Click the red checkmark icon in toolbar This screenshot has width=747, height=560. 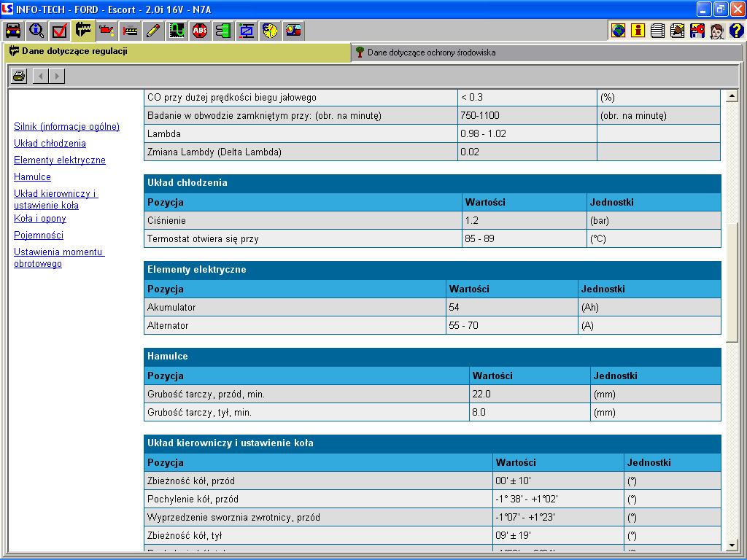60,31
